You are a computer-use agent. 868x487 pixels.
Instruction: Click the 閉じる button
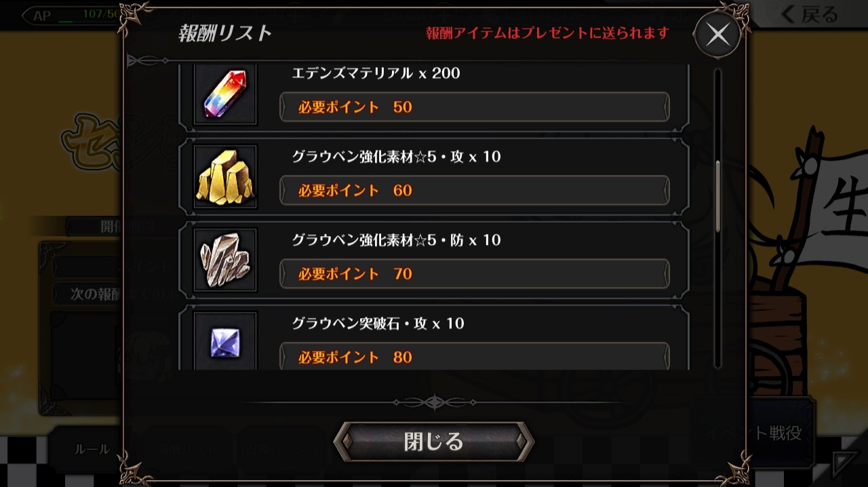pyautogui.click(x=434, y=442)
